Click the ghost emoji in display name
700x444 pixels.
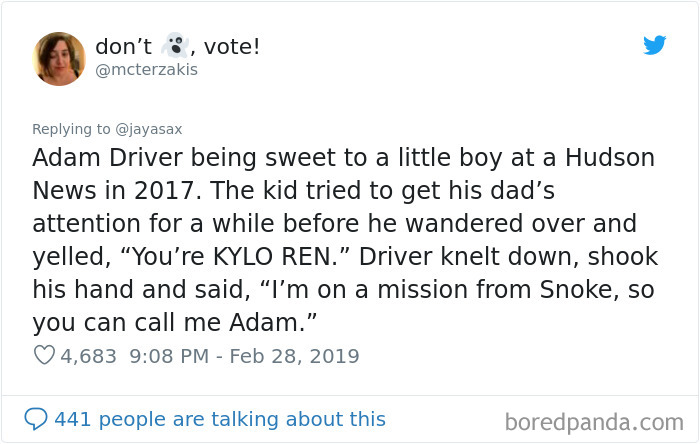coord(175,45)
